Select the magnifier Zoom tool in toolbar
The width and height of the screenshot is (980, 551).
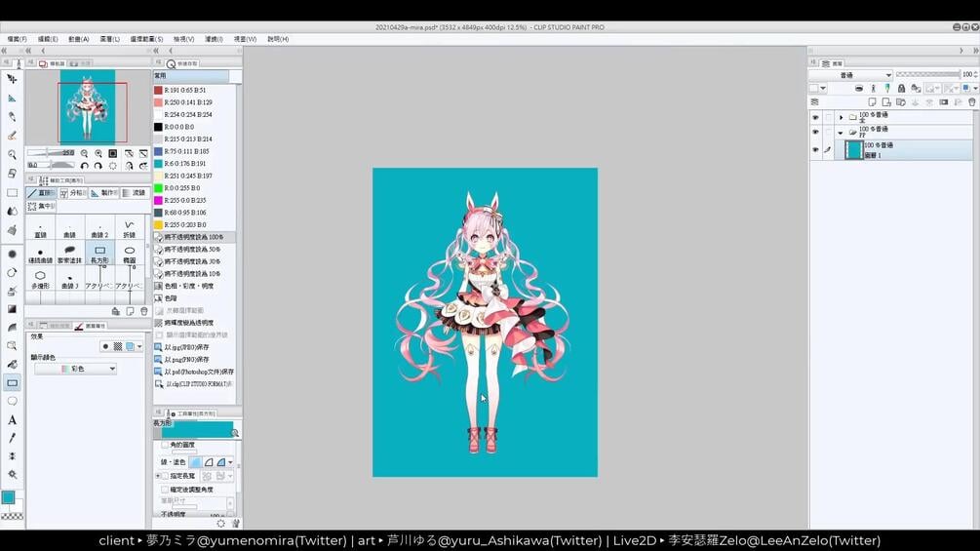pyautogui.click(x=12, y=154)
